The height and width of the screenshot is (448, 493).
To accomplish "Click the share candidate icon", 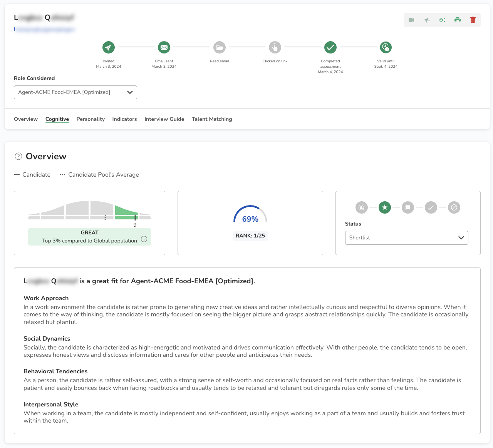I will pos(442,20).
